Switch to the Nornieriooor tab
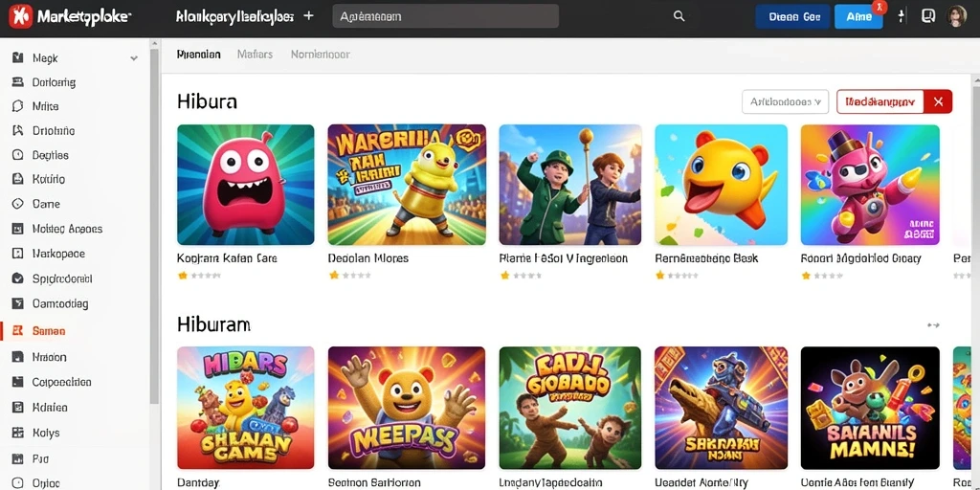The image size is (980, 490). pyautogui.click(x=320, y=55)
